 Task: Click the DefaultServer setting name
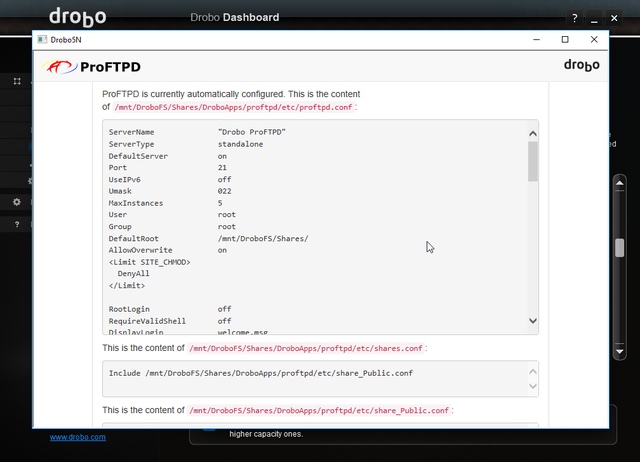pyautogui.click(x=138, y=156)
